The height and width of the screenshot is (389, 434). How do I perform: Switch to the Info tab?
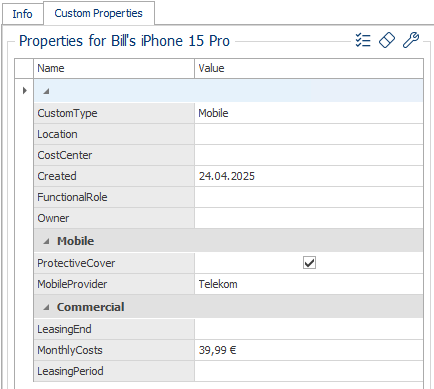point(22,14)
